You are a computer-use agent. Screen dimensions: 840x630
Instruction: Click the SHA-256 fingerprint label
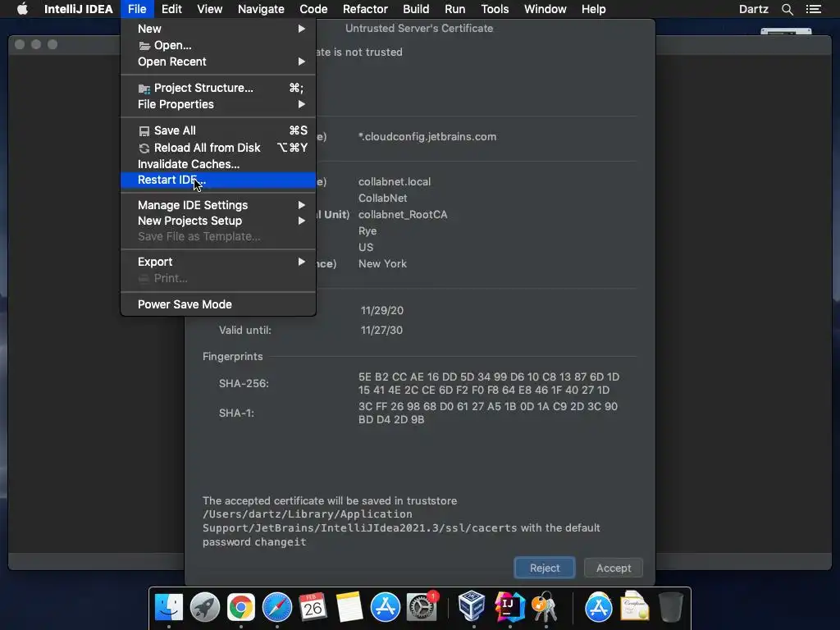click(x=244, y=384)
